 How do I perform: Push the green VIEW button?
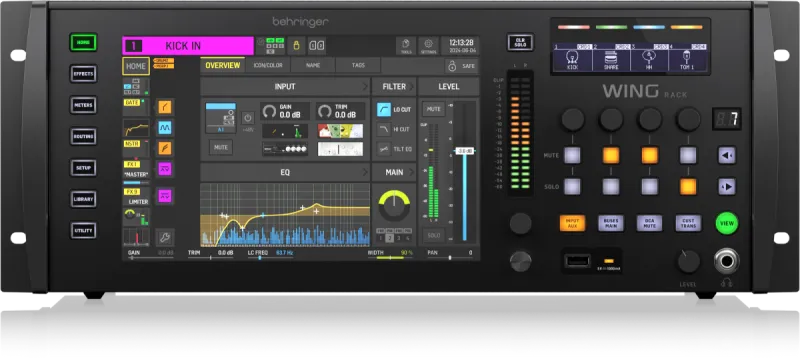[727, 224]
